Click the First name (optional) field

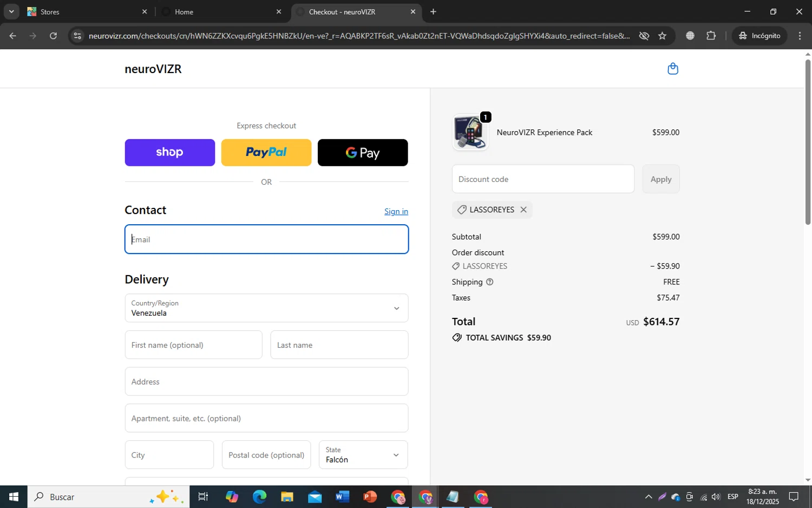pyautogui.click(x=193, y=345)
